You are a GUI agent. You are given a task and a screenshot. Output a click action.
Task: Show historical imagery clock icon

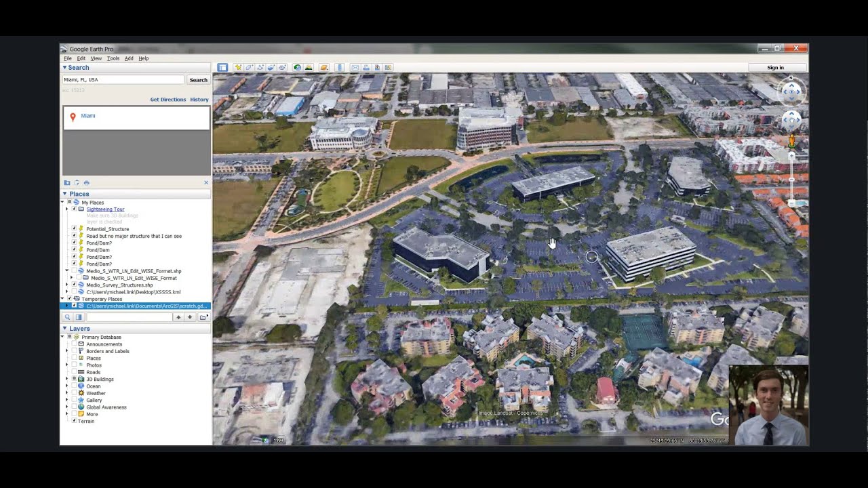tap(297, 68)
